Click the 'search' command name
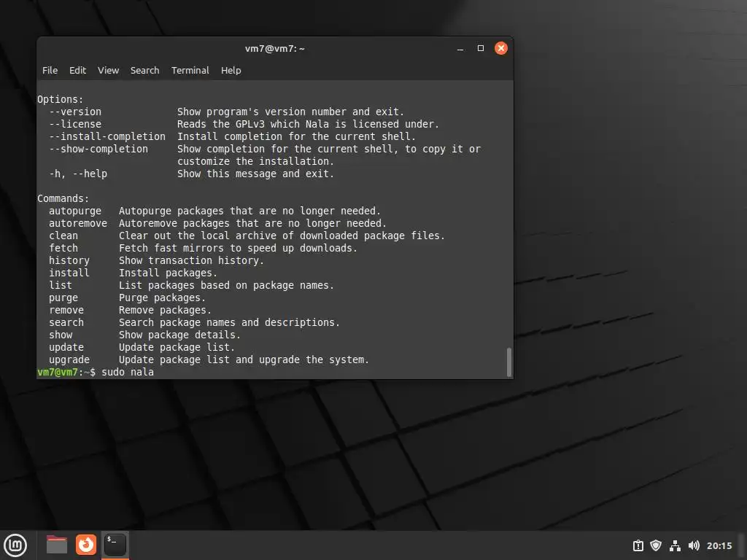Image resolution: width=747 pixels, height=560 pixels. coord(66,322)
